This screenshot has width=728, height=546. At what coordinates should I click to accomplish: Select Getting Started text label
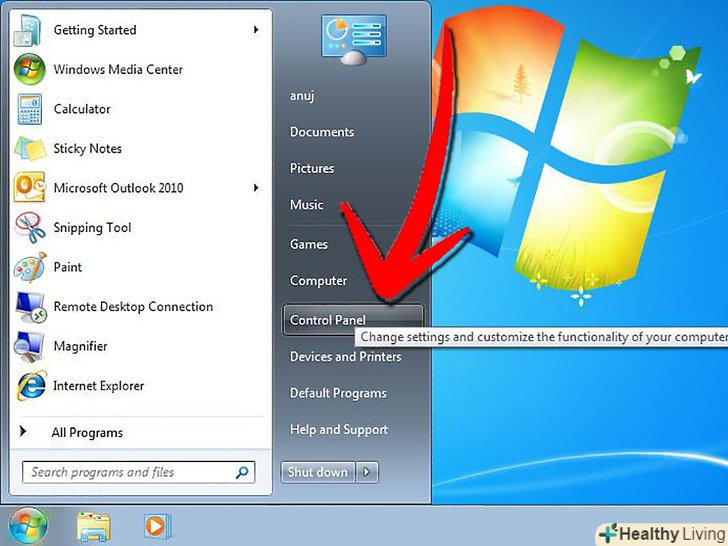coord(95,30)
